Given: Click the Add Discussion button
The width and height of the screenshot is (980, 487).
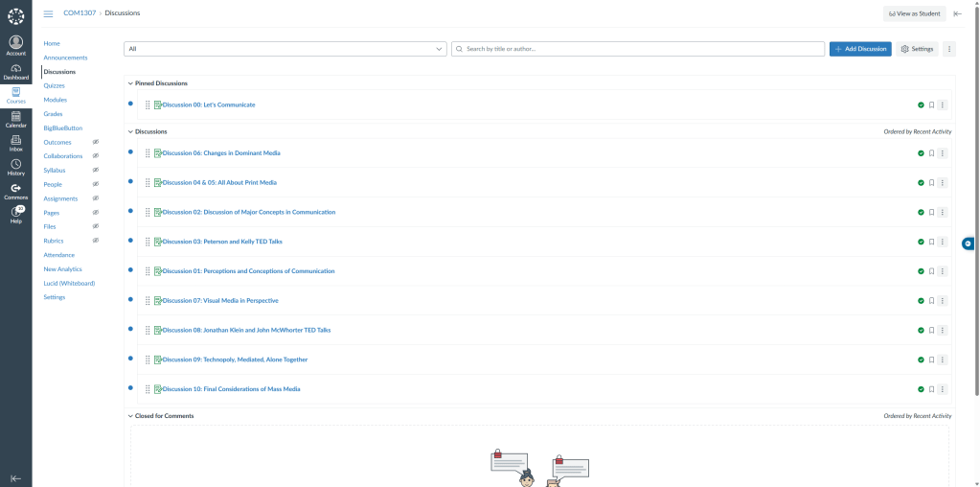Looking at the screenshot, I should 859,49.
